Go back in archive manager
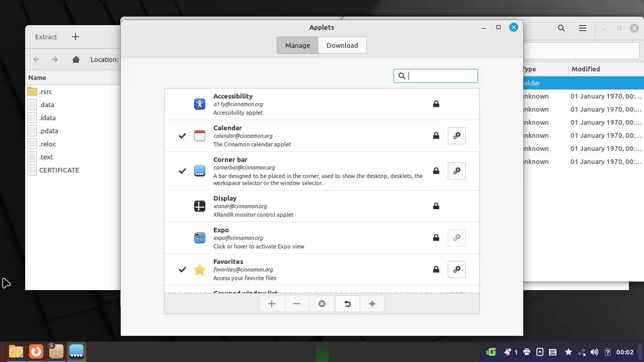Image resolution: width=644 pixels, height=362 pixels. click(x=36, y=59)
